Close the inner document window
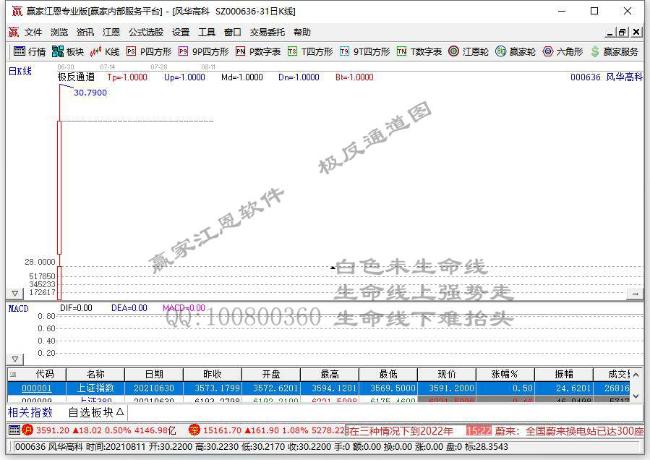 coord(636,32)
